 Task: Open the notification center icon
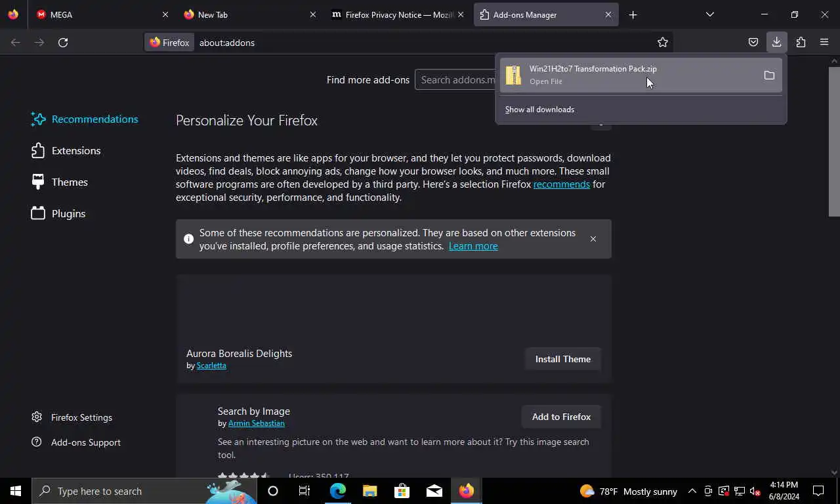tap(818, 491)
